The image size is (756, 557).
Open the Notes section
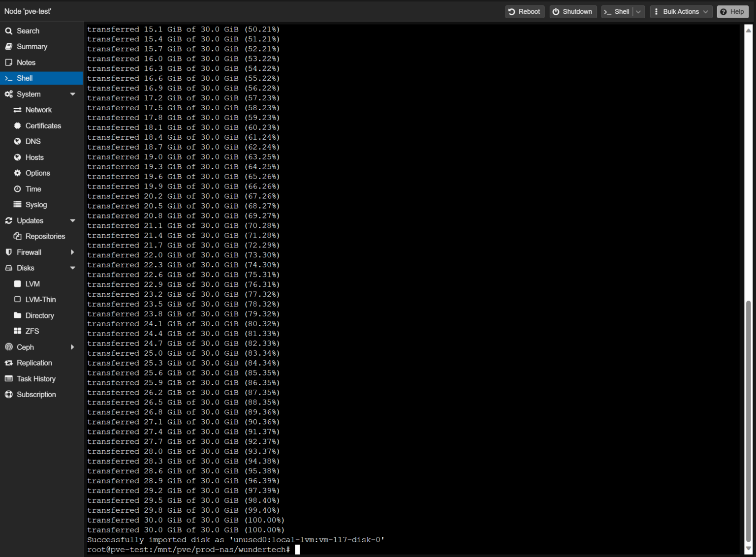26,62
